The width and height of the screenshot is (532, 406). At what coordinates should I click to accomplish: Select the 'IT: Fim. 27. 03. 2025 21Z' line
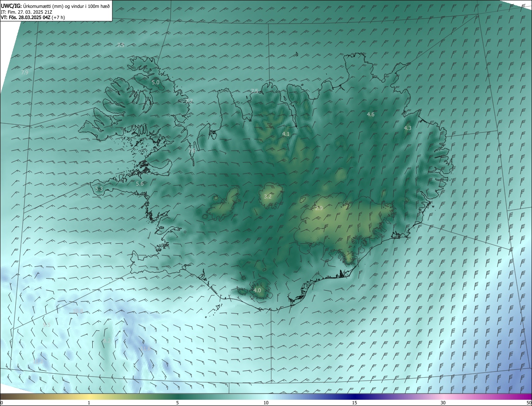(27, 12)
